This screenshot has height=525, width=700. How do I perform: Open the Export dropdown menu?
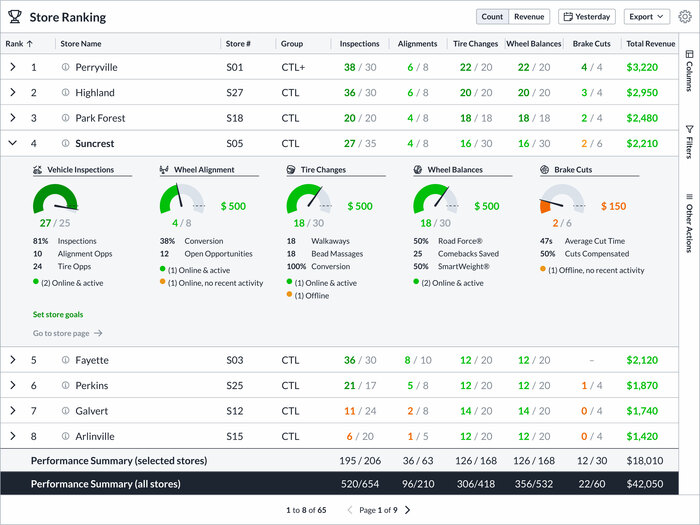[x=647, y=17]
